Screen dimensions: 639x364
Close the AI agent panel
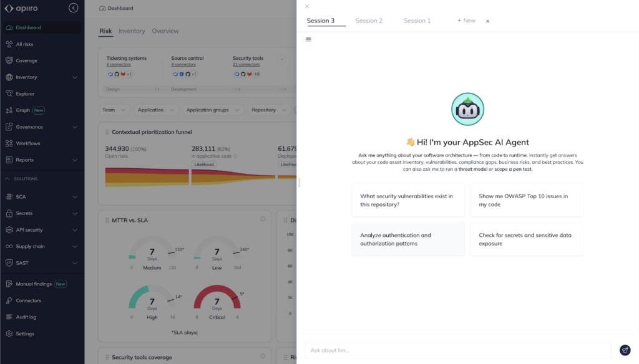coord(306,6)
